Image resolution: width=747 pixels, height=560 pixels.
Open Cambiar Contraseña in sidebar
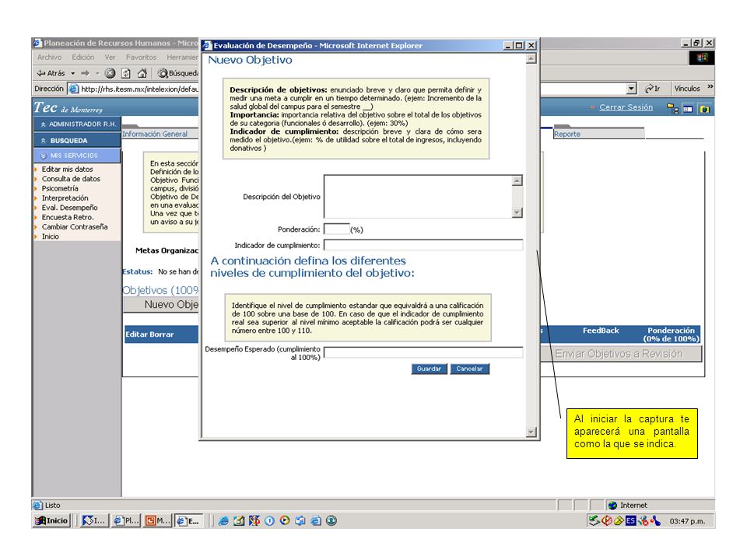click(75, 226)
